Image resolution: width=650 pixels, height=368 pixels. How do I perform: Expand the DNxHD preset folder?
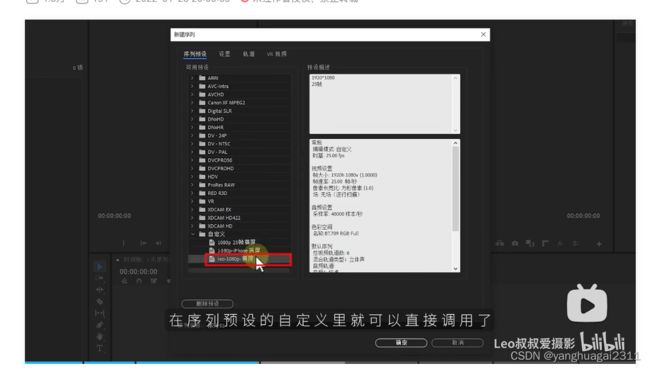click(x=192, y=119)
